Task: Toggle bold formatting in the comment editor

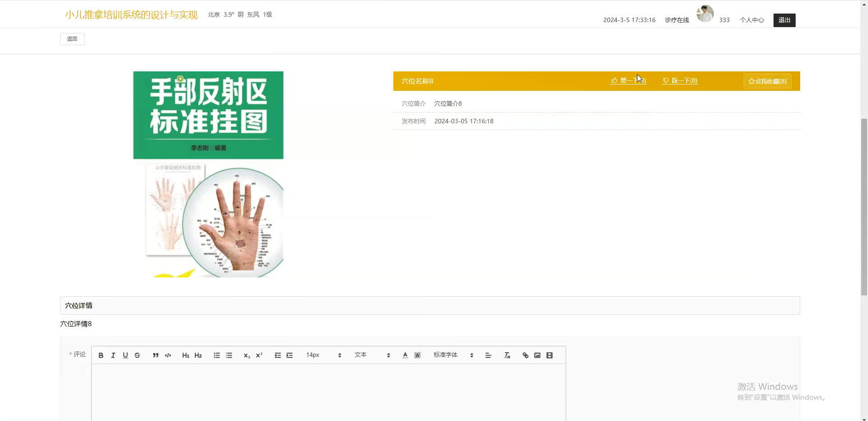Action: click(101, 355)
